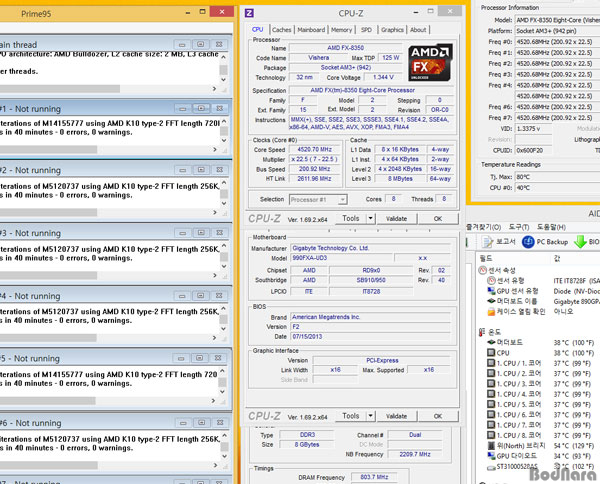The height and width of the screenshot is (484, 600).
Task: Open the AIDA64 Tools menu (도구)
Action: pyautogui.click(x=518, y=227)
